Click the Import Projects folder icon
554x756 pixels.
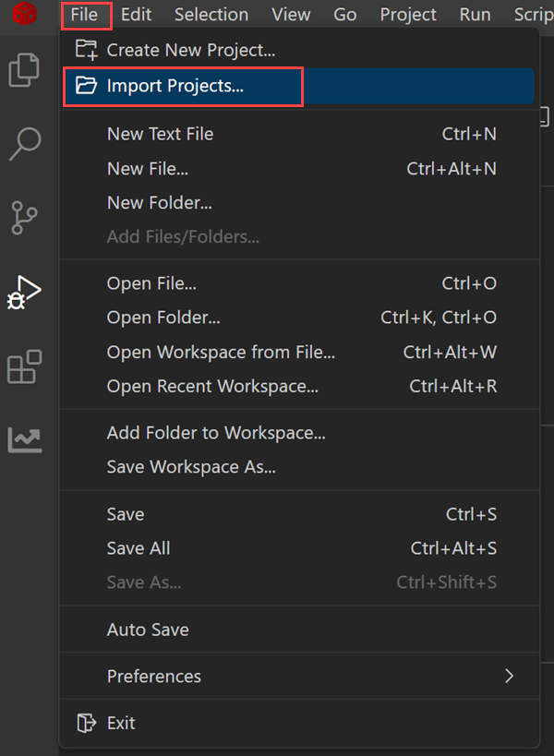pos(86,85)
